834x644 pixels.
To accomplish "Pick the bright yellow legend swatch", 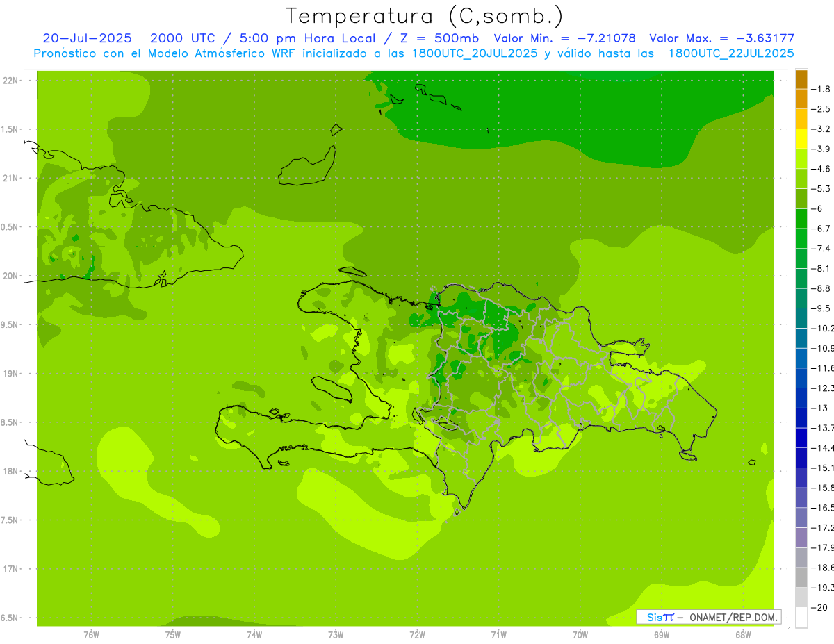I will (801, 139).
